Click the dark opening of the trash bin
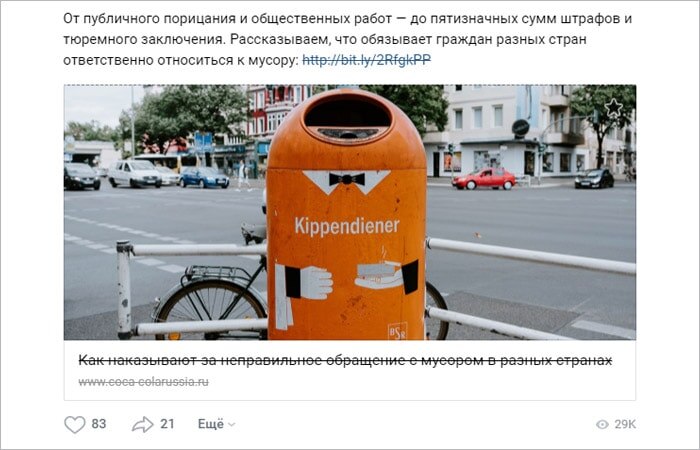Image resolution: width=700 pixels, height=450 pixels. tap(348, 112)
